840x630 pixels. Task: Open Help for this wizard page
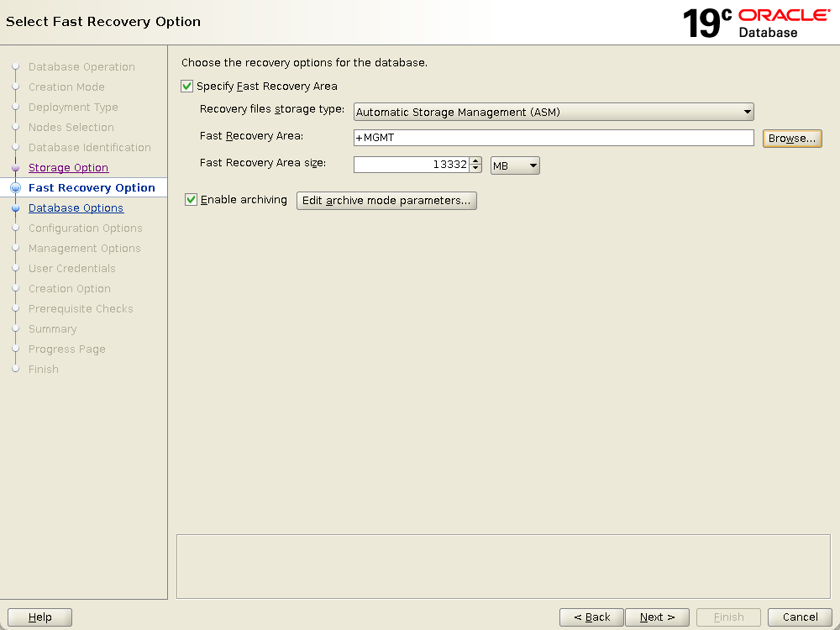coord(39,617)
